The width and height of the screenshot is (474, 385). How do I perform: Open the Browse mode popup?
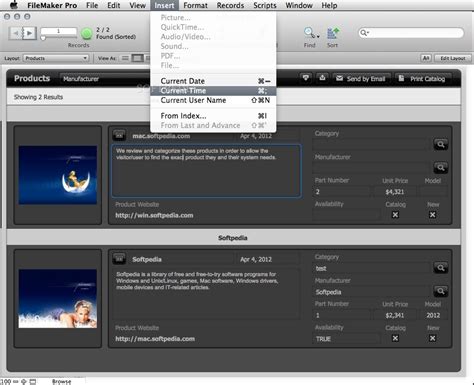[61, 381]
